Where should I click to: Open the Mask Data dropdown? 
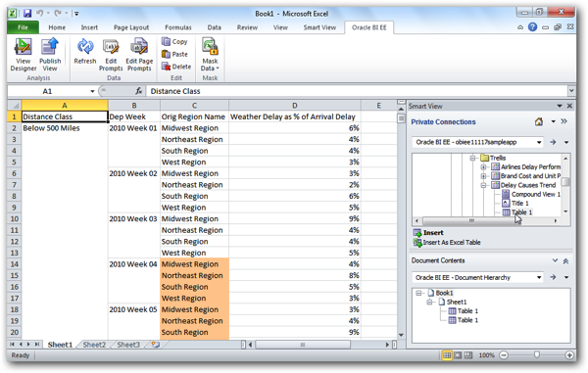click(210, 54)
